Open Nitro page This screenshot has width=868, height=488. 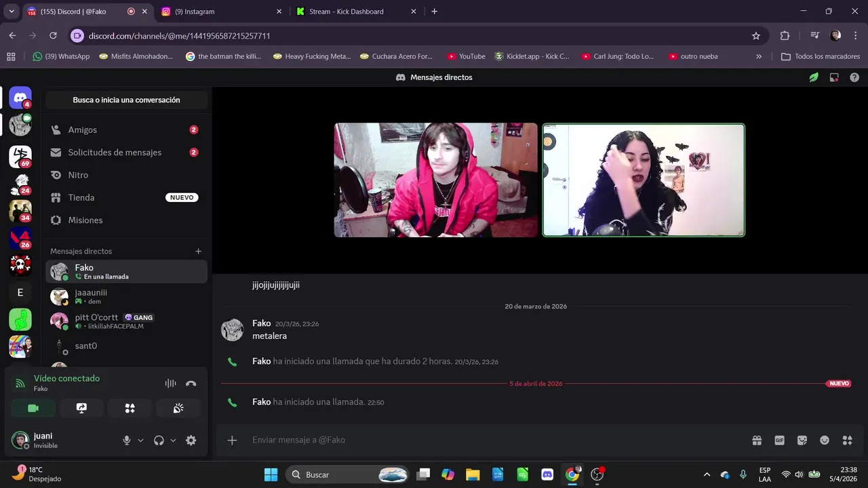tap(126, 175)
